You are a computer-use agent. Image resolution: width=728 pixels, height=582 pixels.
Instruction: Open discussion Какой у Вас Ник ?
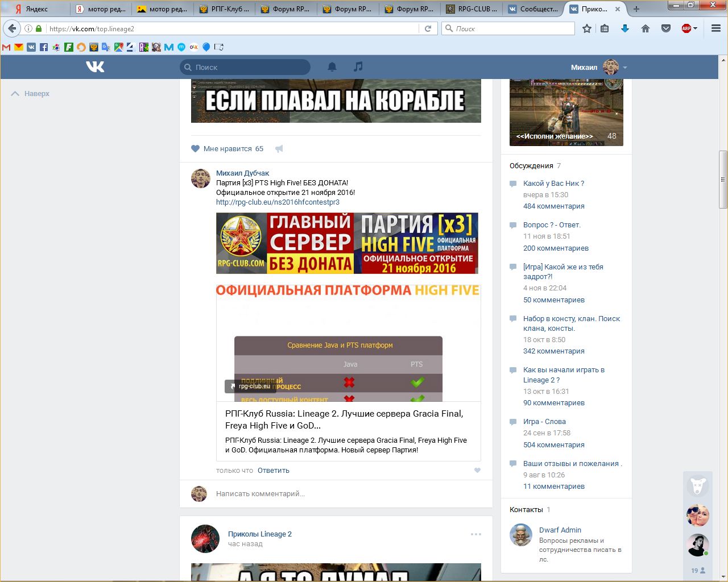[x=553, y=184]
